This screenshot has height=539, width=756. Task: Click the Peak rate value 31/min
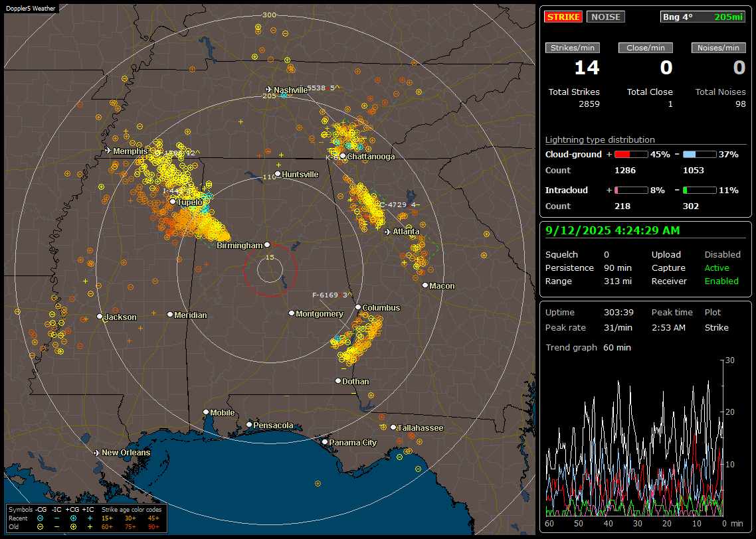click(x=618, y=327)
